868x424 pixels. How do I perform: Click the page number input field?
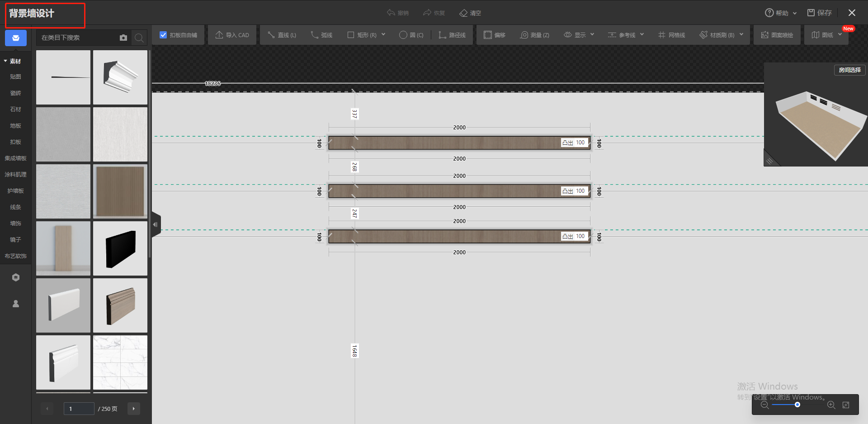coord(79,409)
